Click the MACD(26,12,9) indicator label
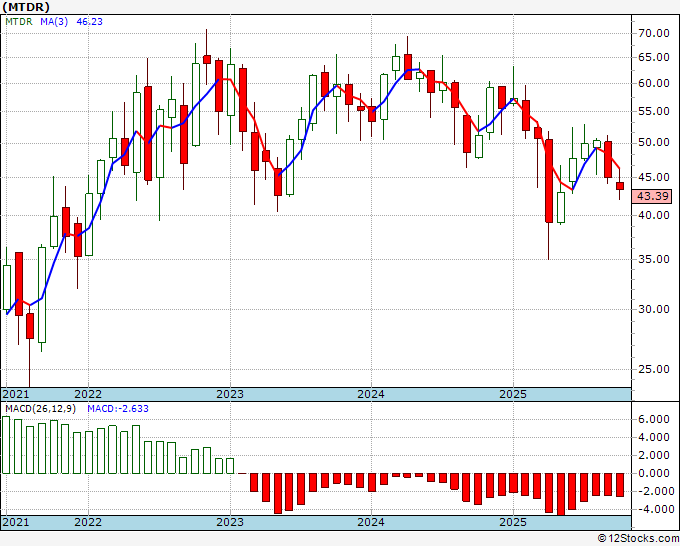The height and width of the screenshot is (546, 680). [x=40, y=409]
